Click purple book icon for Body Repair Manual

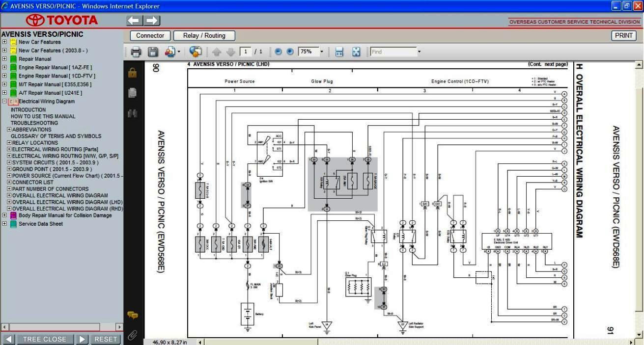click(13, 215)
